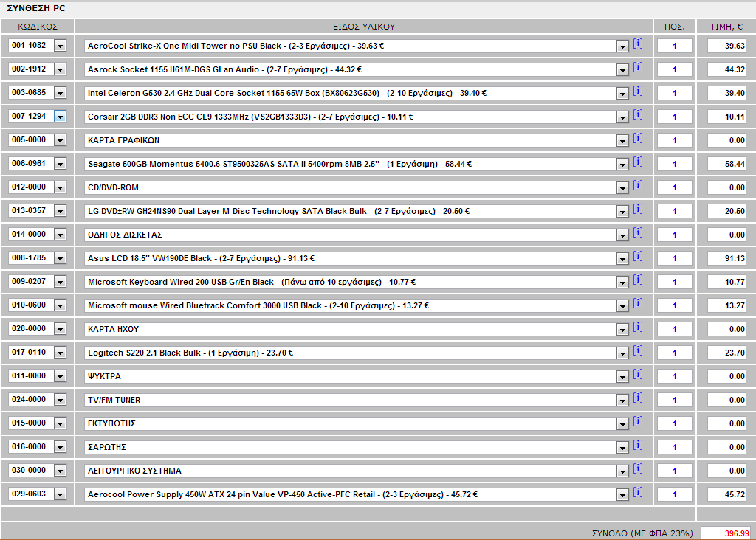Open the ΛΕΙΤΟΥΡΓΙΚΟ ΣΥΣΤΗΜΑ product dropdown

pyautogui.click(x=622, y=471)
